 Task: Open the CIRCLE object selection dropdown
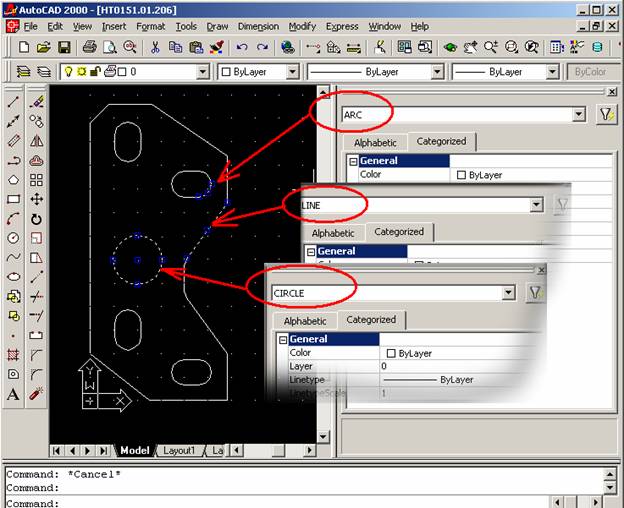pyautogui.click(x=508, y=293)
